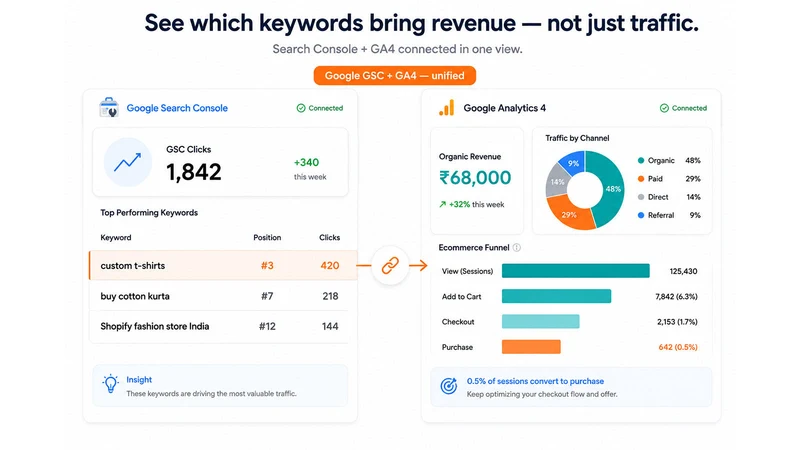Click the #12 position cell
The image size is (800, 450).
tap(267, 327)
